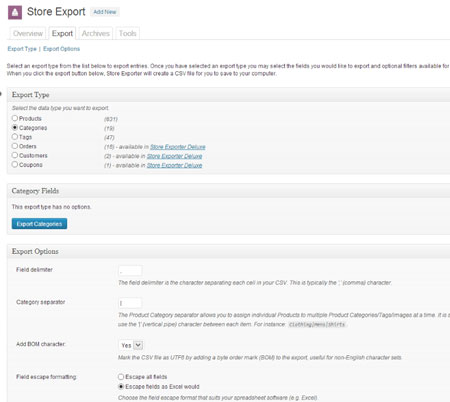This screenshot has width=450, height=402.
Task: Open the Add BOM character dropdown
Action: coord(131,345)
